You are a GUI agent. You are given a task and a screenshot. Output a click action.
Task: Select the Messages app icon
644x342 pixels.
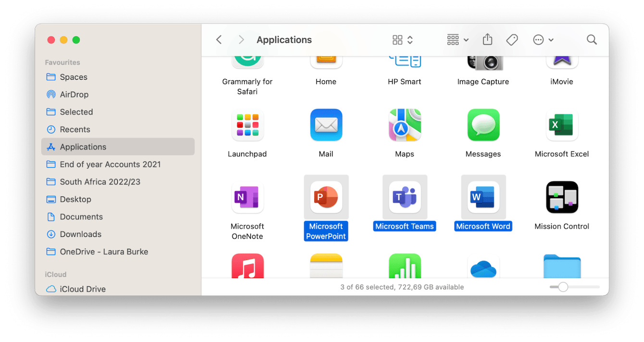[x=483, y=125]
